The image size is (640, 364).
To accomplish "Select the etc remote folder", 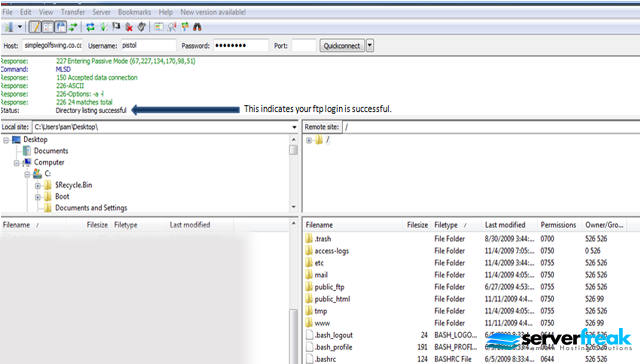I will [319, 263].
